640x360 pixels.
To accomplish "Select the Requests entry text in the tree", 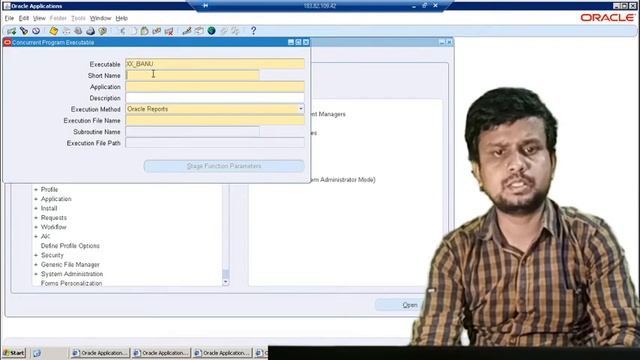I will click(53, 218).
